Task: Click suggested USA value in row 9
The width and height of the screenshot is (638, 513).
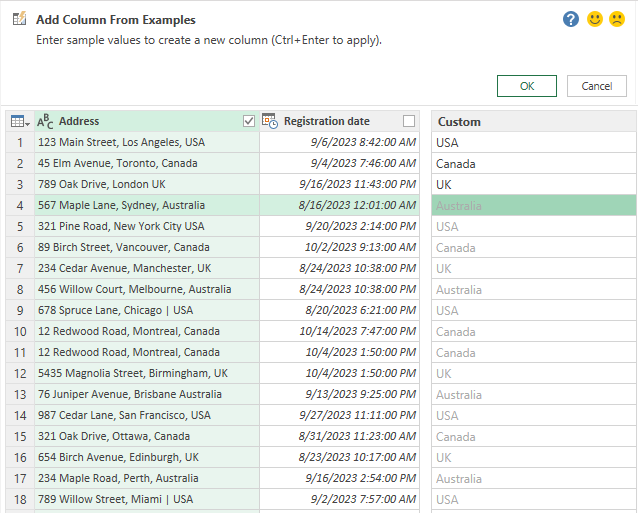Action: coord(533,311)
